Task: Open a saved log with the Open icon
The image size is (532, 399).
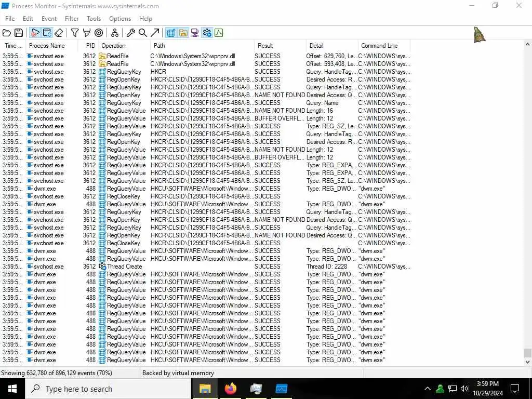Action: click(6, 33)
